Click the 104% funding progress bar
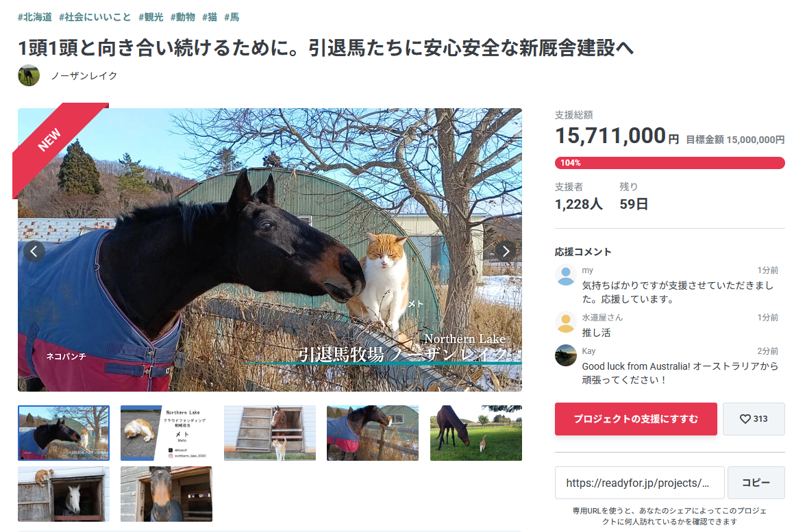Image resolution: width=805 pixels, height=532 pixels. click(669, 163)
